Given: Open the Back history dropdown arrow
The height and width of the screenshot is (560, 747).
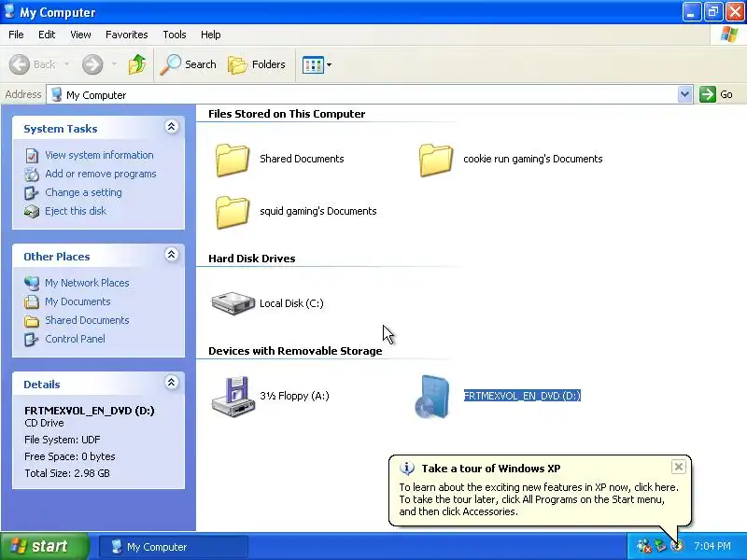Looking at the screenshot, I should tap(66, 64).
